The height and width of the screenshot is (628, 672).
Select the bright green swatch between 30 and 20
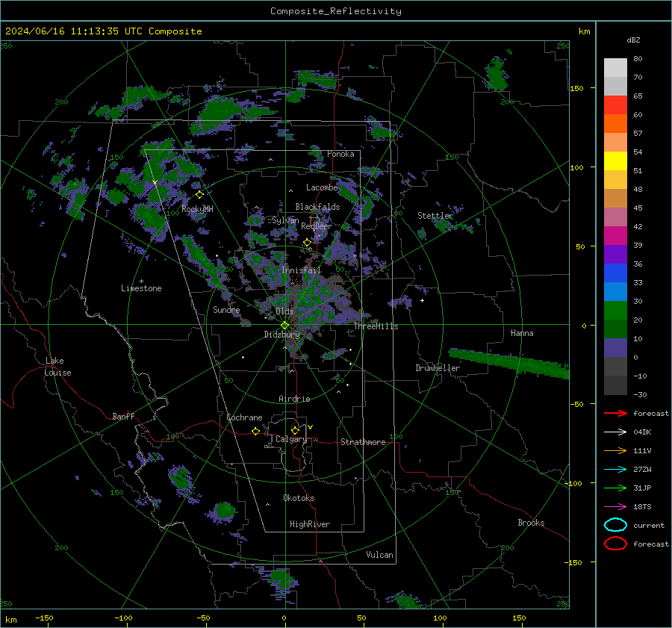click(x=615, y=311)
